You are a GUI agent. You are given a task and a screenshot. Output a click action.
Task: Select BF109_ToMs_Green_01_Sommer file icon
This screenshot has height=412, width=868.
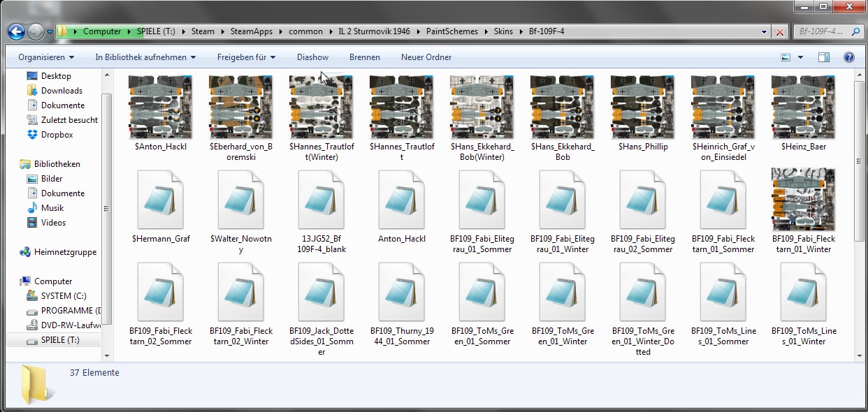(x=482, y=292)
